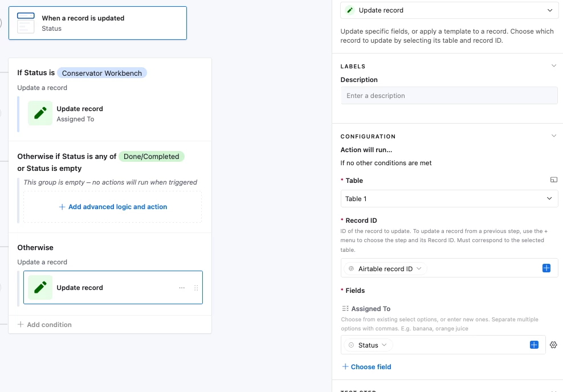
Task: Click the Airtable record ID token icon
Action: point(351,268)
